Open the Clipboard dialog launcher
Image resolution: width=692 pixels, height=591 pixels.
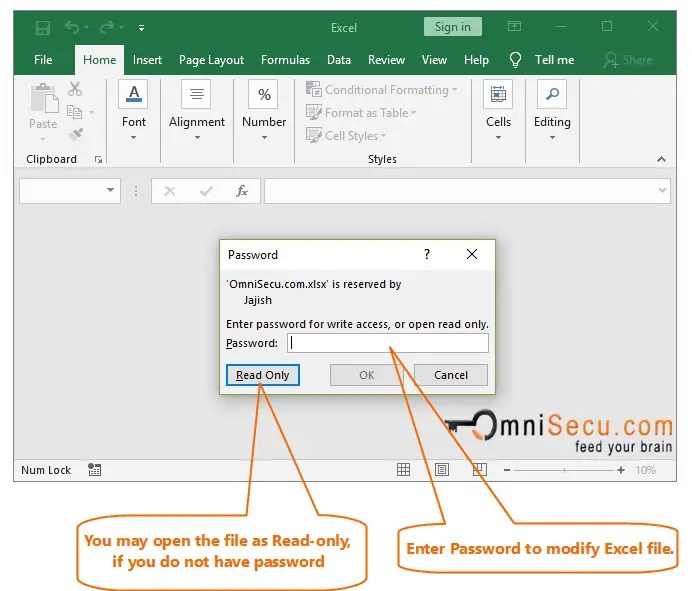tap(98, 159)
